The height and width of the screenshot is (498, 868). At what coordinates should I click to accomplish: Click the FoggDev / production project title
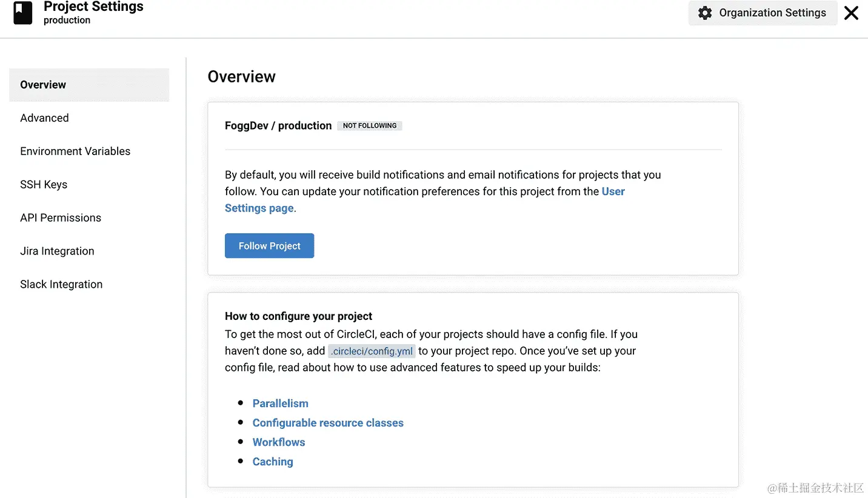click(x=278, y=126)
